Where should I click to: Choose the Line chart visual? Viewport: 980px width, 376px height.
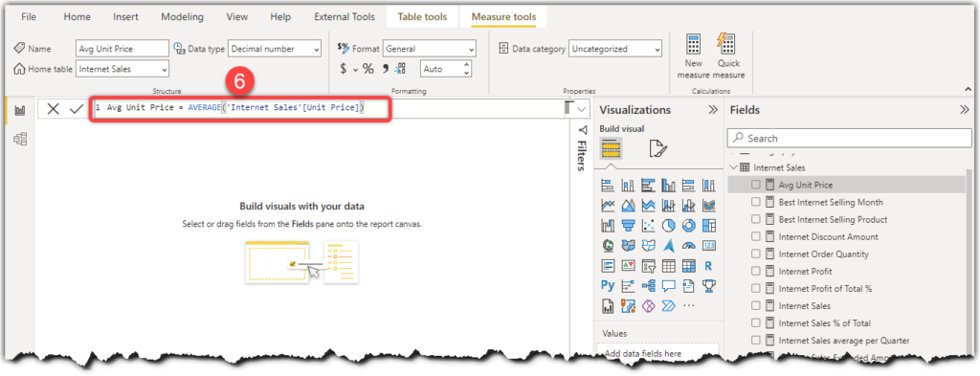(x=608, y=206)
